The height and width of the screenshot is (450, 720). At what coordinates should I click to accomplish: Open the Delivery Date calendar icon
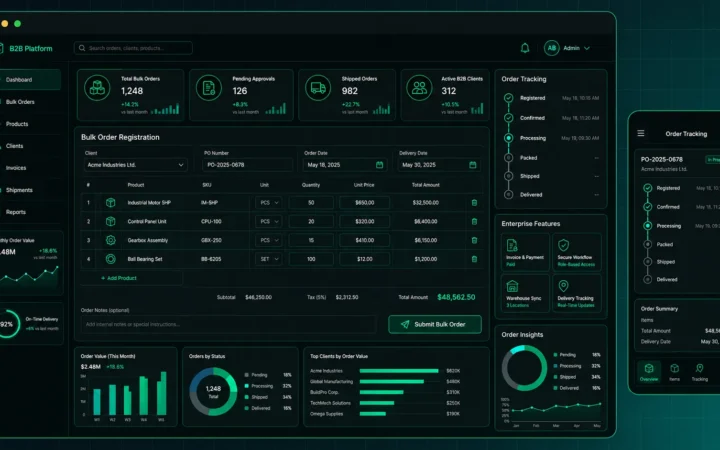pos(472,165)
